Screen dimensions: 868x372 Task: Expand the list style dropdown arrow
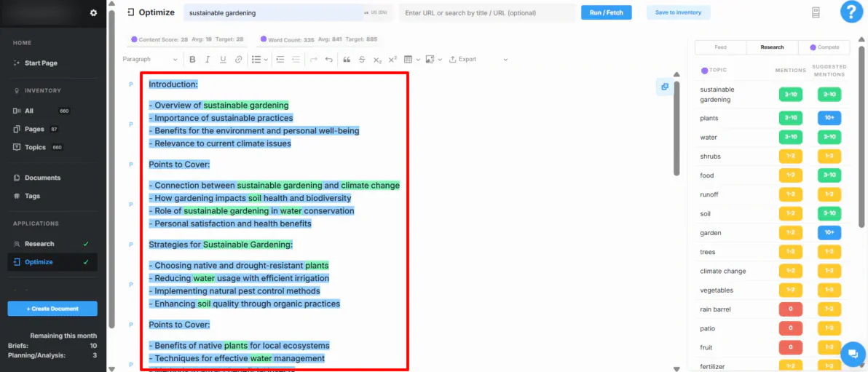(x=267, y=59)
